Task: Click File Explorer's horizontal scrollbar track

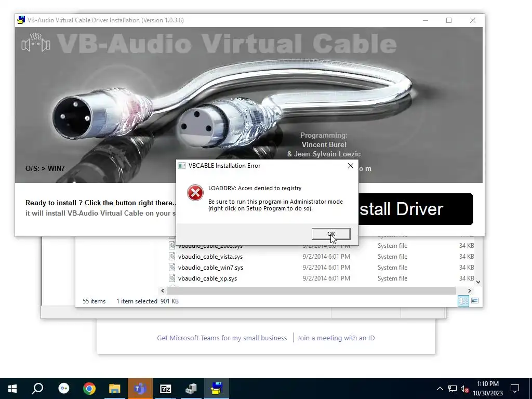Action: 312,290
